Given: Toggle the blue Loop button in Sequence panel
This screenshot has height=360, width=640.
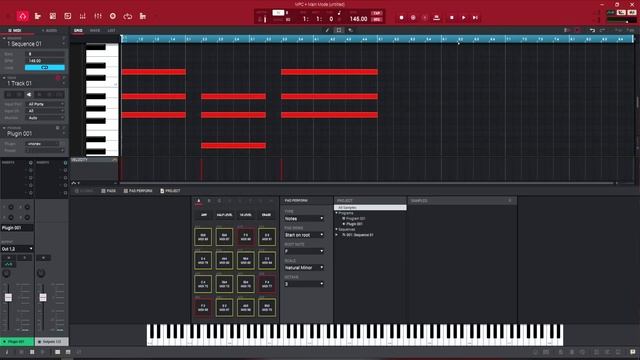Looking at the screenshot, I should [44, 67].
